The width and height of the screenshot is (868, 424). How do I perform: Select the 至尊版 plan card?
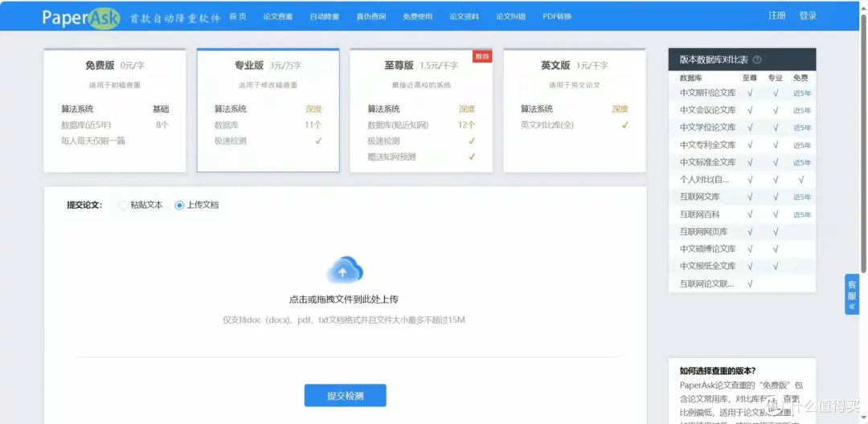click(420, 110)
